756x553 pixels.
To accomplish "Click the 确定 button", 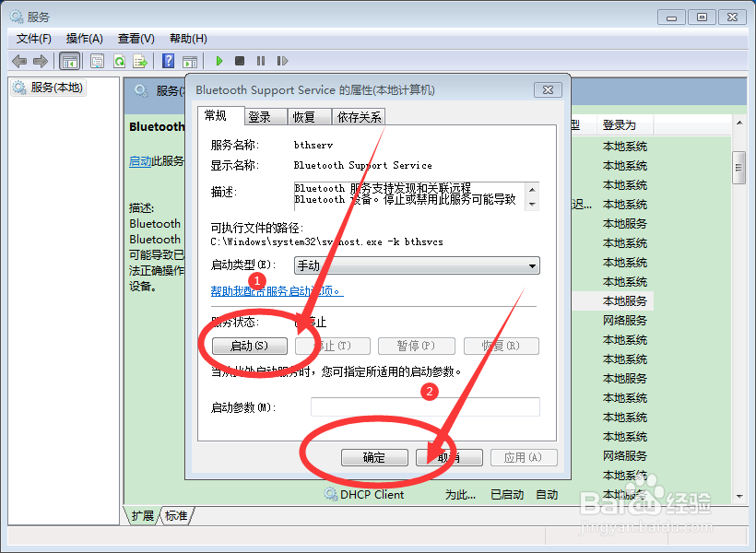I will point(374,457).
